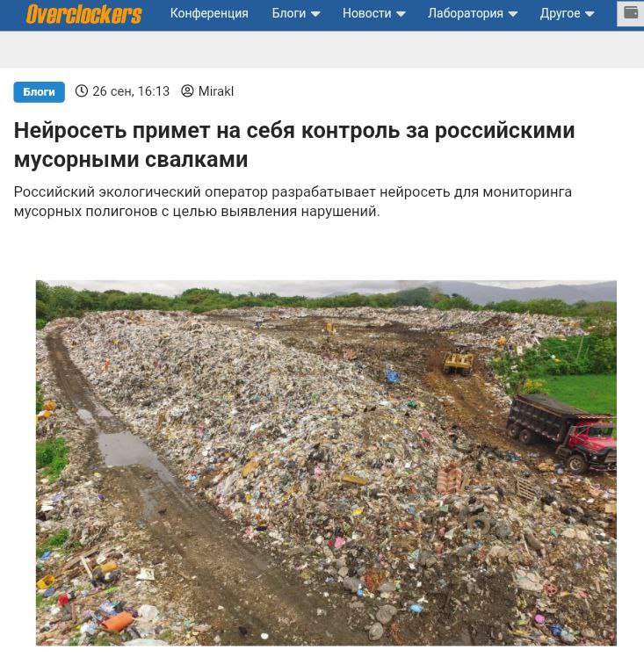
Task: Expand the Лаборатория dropdown arrow
Action: click(512, 14)
